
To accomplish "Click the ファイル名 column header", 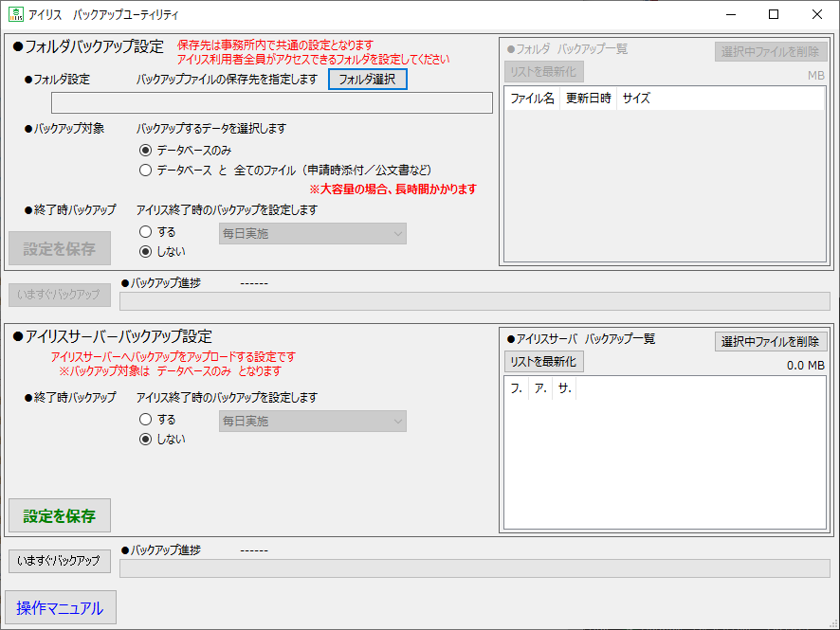I will [532, 99].
